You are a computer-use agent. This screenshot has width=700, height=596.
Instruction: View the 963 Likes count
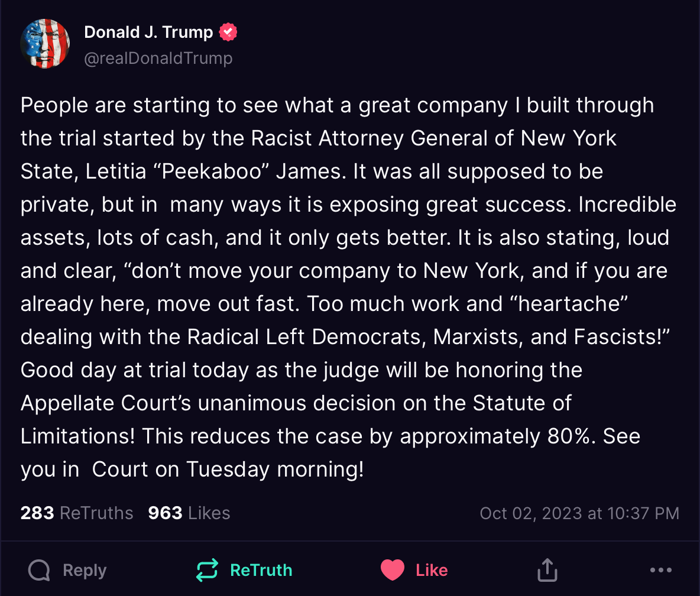coord(189,513)
